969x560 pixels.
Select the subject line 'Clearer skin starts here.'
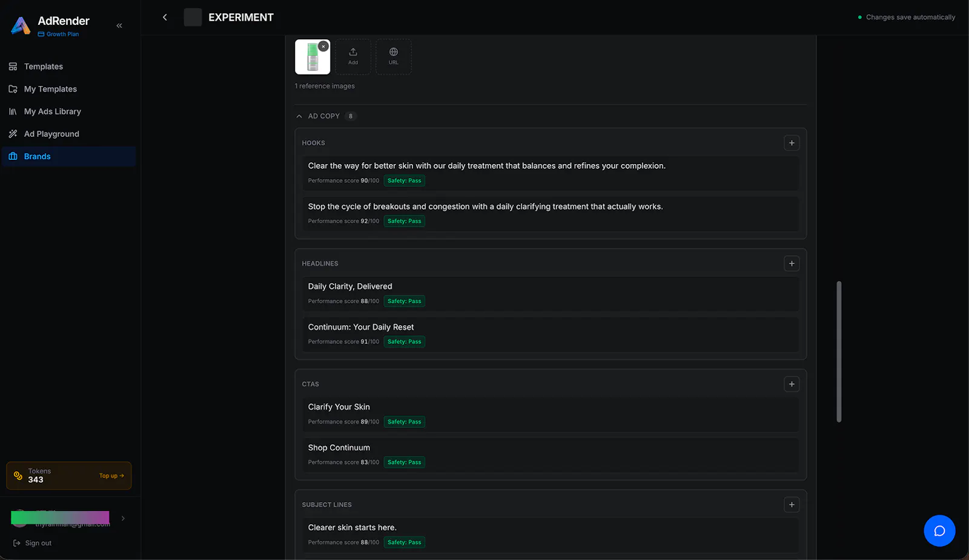[x=551, y=535]
